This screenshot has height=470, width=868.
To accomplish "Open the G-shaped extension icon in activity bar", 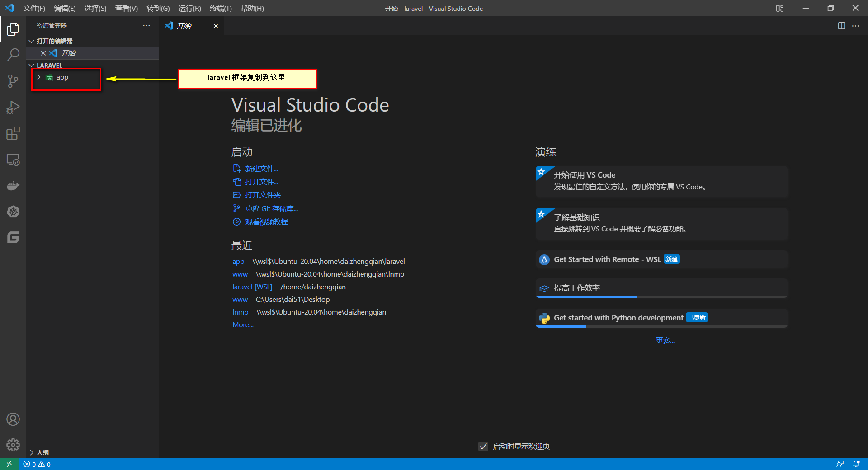I will [x=13, y=237].
